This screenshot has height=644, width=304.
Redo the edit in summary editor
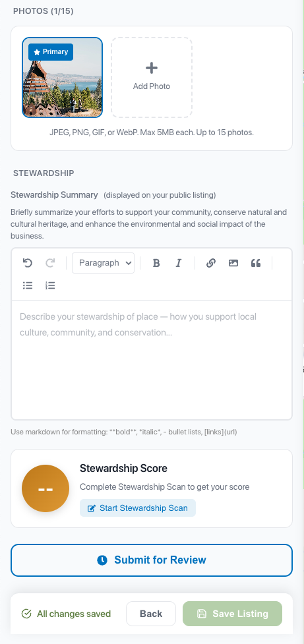point(50,263)
